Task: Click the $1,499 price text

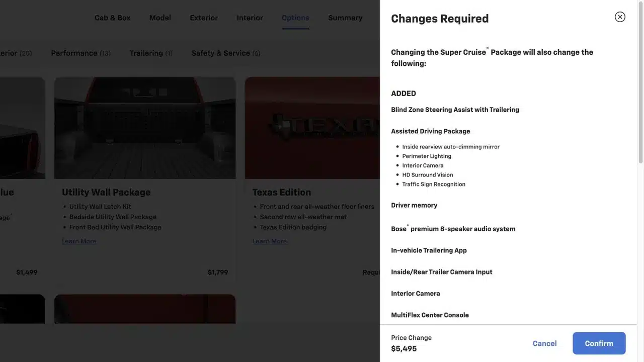Action: (27, 272)
